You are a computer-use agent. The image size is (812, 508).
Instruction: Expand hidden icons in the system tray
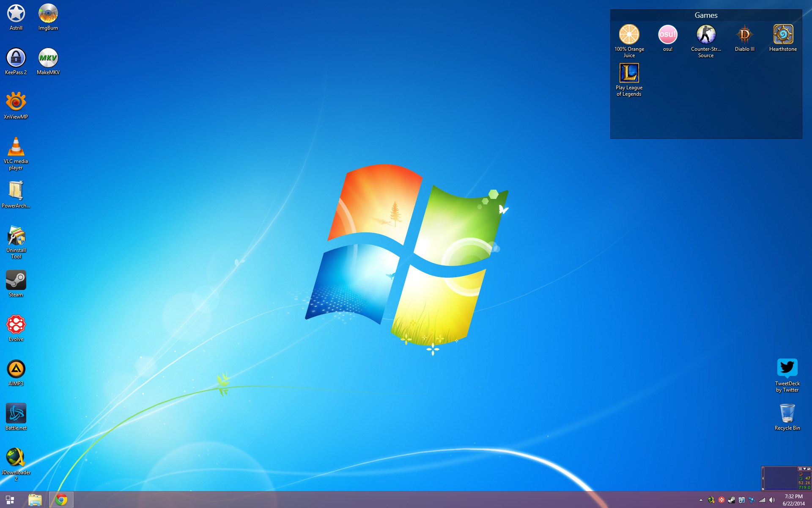coord(701,500)
